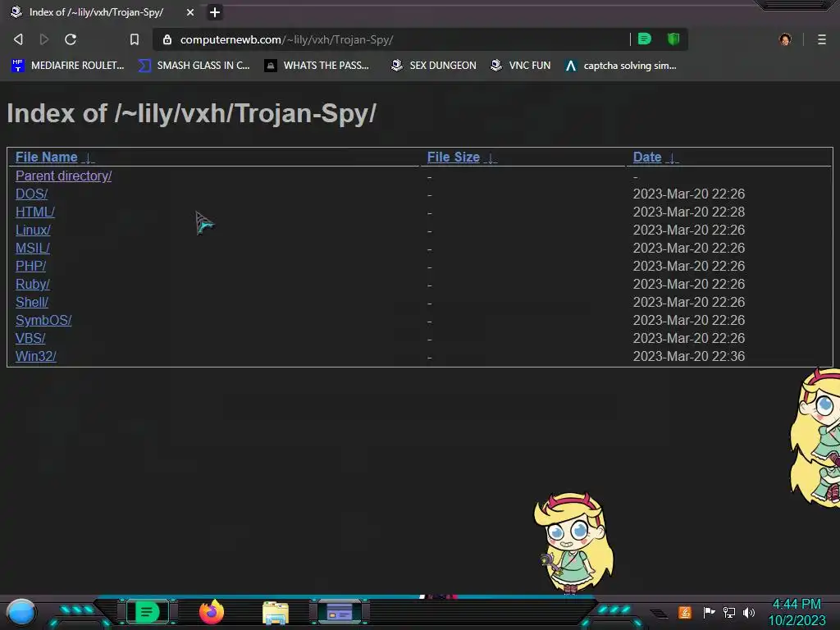Open the green chat extension icon in the address bar
840x630 pixels.
point(645,39)
